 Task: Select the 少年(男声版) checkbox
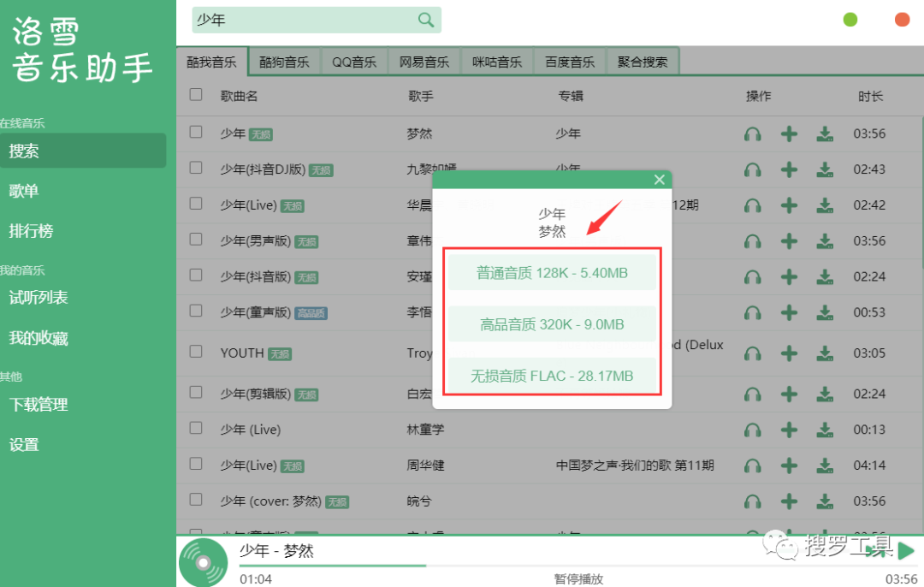[196, 240]
